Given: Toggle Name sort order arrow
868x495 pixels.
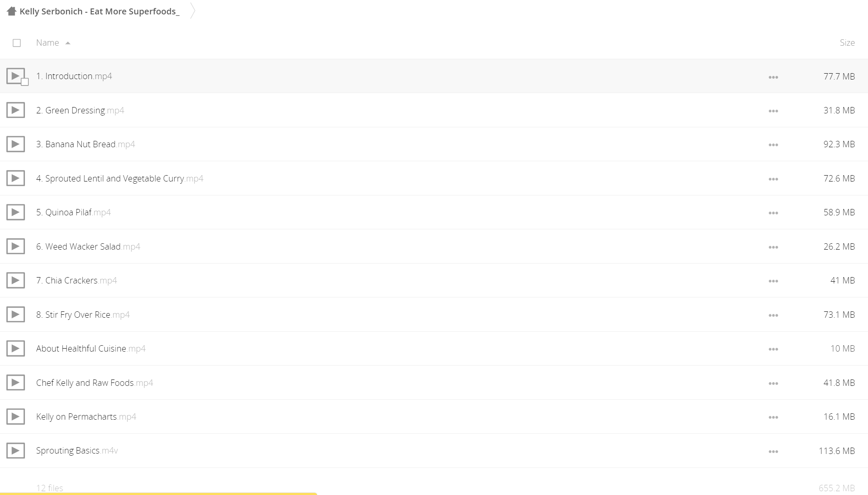Looking at the screenshot, I should point(68,43).
